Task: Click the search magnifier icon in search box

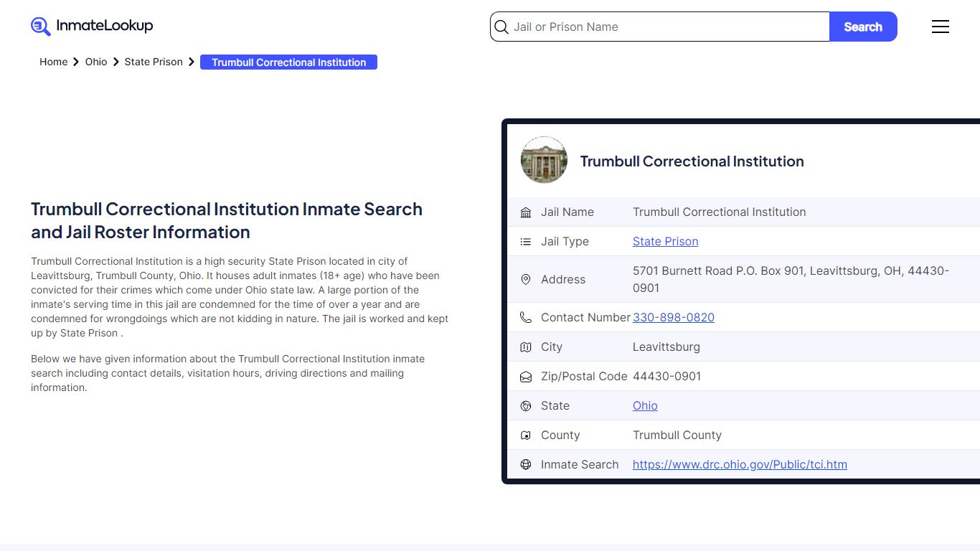Action: (502, 27)
